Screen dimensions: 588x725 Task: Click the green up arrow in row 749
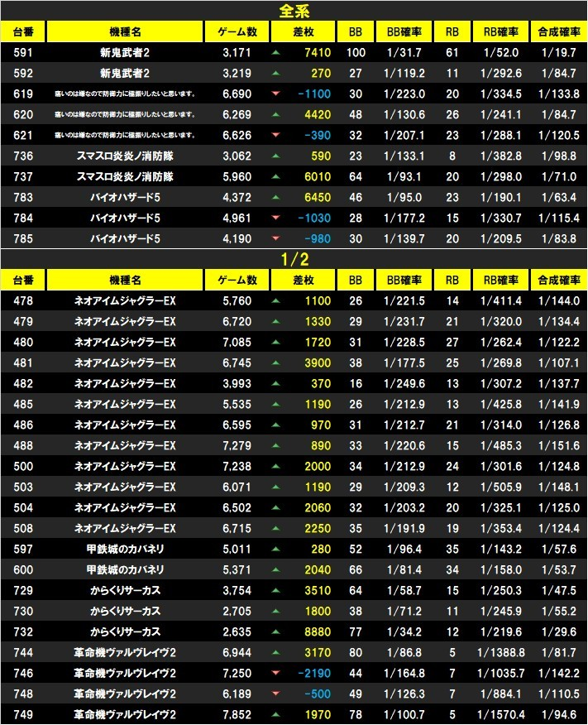(x=275, y=714)
